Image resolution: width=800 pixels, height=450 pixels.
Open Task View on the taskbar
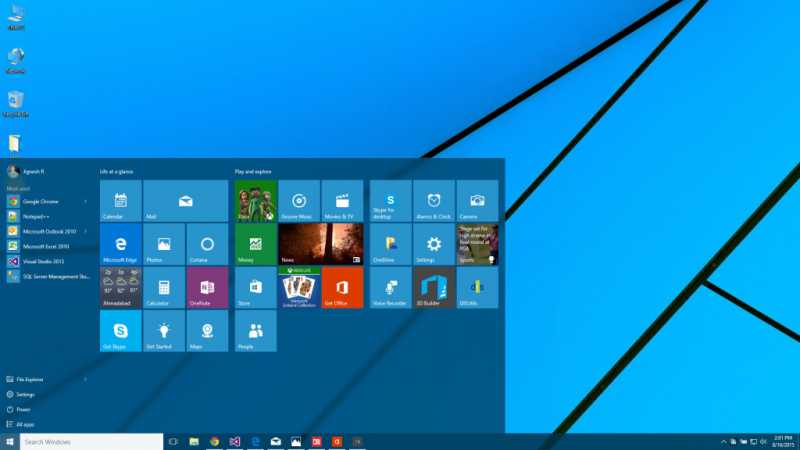click(173, 442)
